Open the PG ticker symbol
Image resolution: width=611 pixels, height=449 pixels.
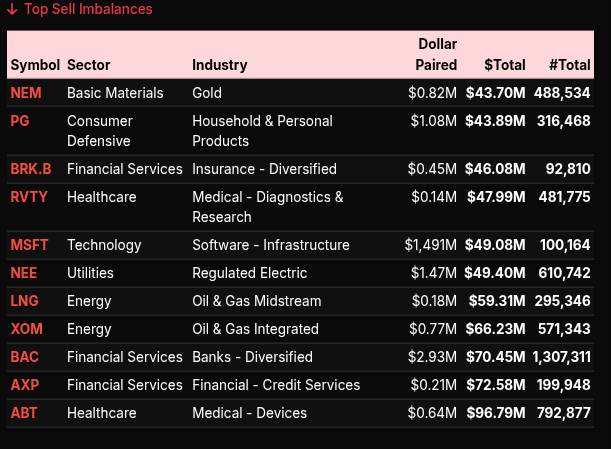tap(20, 121)
